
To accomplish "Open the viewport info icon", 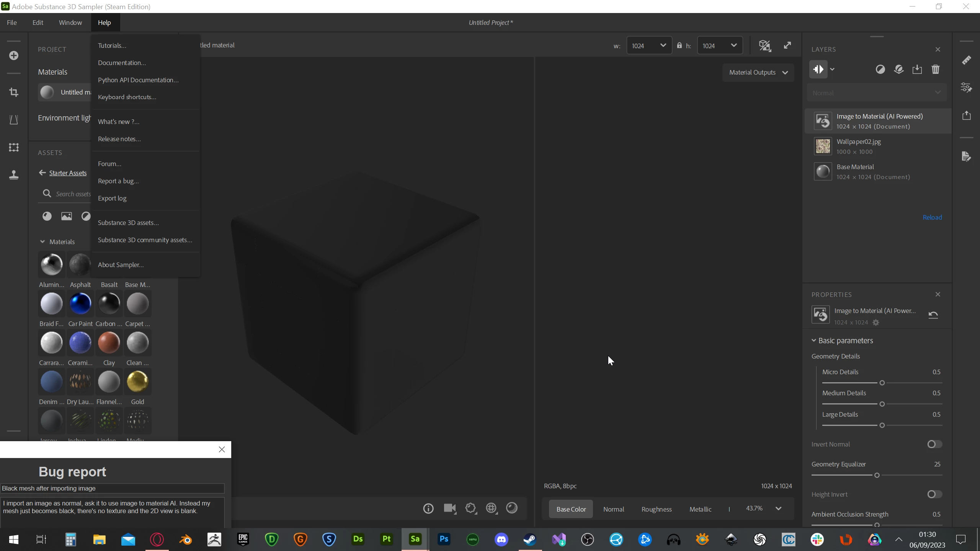I will pos(428,508).
